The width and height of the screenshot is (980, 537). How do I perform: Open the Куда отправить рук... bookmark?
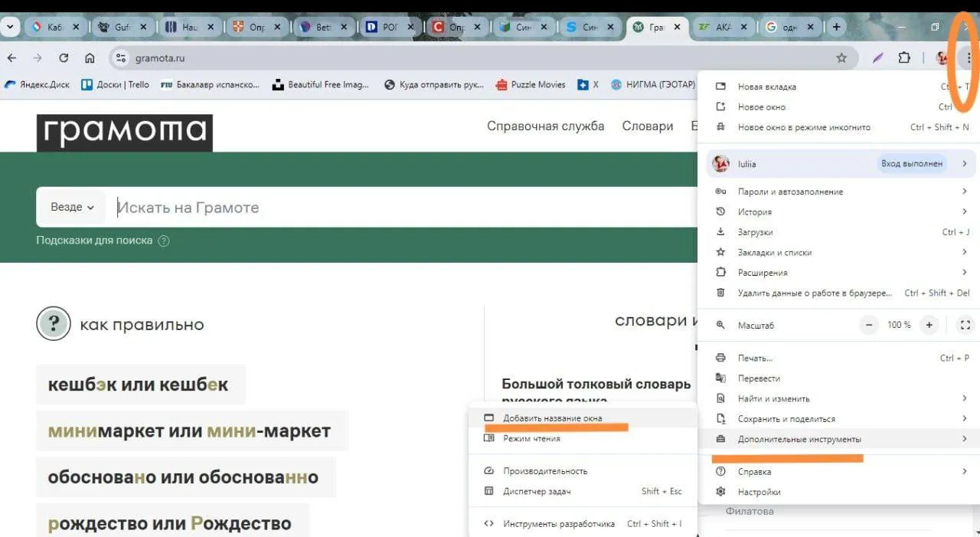(434, 84)
